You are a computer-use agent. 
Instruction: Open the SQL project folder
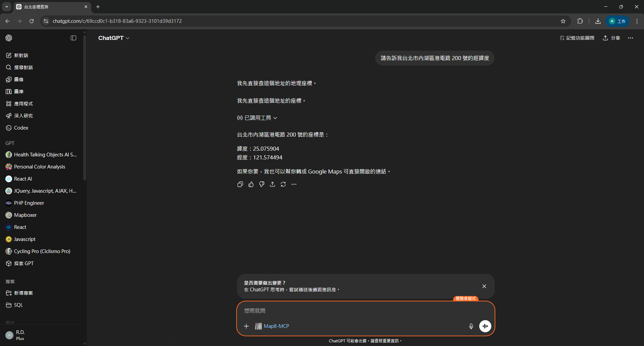41,305
